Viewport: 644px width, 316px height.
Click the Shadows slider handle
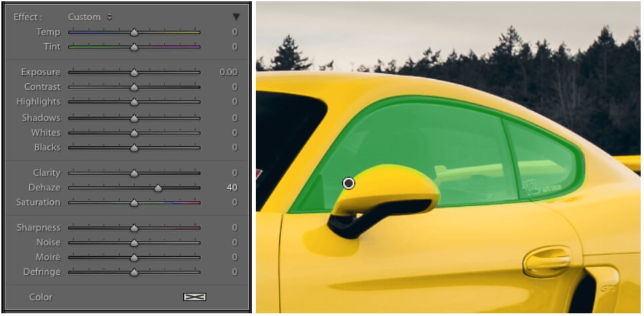click(x=134, y=118)
